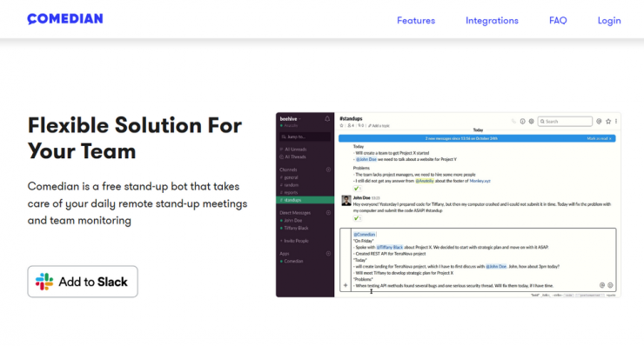The width and height of the screenshot is (644, 346).
Task: Click the Slack logo in Add to Slack
Action: point(44,282)
